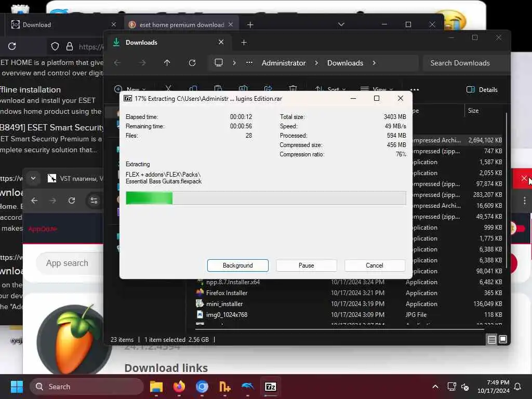The image size is (532, 399).
Task: Go up one folder in Explorer
Action: pos(167,63)
